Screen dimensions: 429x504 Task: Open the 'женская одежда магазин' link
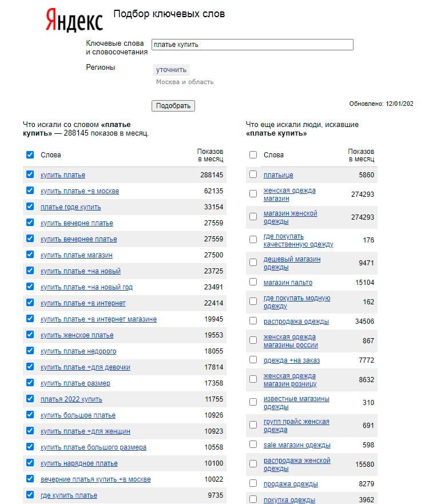pos(289,195)
